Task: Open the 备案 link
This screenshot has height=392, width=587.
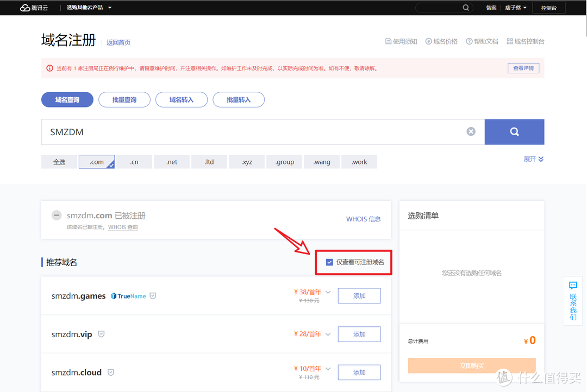Action: point(491,8)
